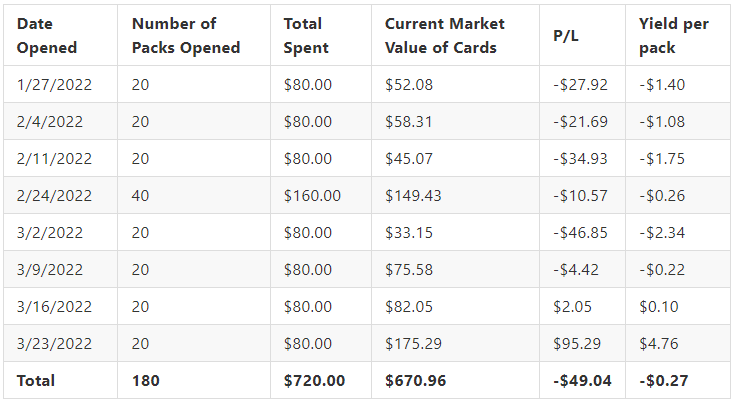Click the Total Spent column header
The height and width of the screenshot is (400, 733).
point(306,36)
